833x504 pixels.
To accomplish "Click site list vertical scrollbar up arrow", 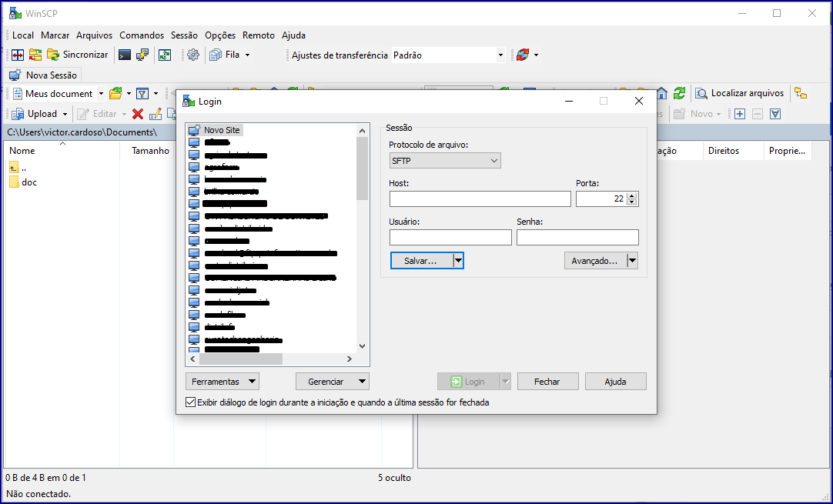I will 363,131.
